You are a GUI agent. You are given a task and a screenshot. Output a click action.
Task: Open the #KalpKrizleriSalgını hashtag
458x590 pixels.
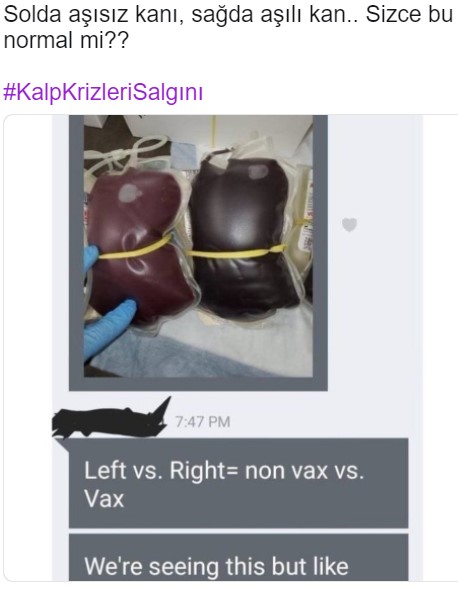[103, 92]
